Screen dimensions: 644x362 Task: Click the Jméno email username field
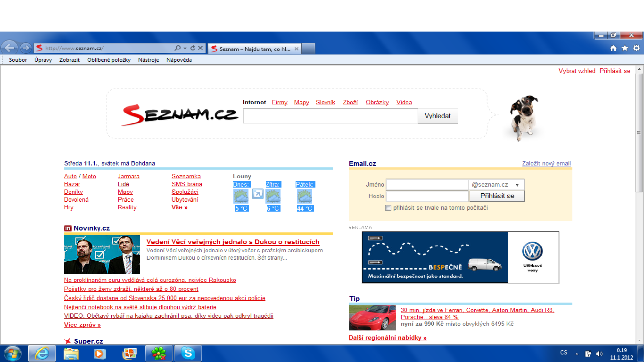coord(427,185)
